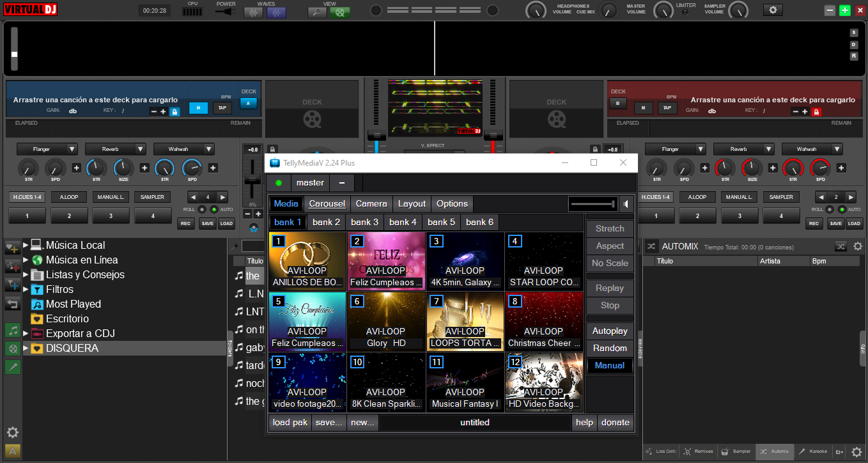The image size is (868, 463).
Task: Open the browser zoom view (magnifier icon)
Action: point(317,12)
